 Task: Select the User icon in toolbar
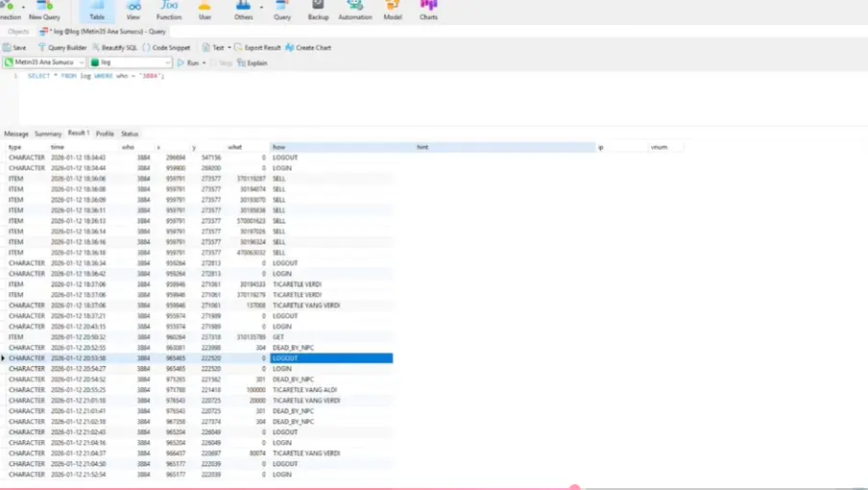pyautogui.click(x=205, y=11)
